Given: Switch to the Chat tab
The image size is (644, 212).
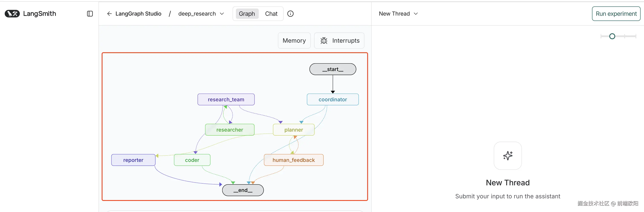Looking at the screenshot, I should pos(271,14).
